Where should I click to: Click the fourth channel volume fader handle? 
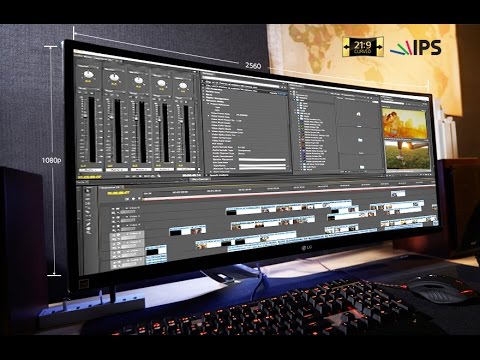pyautogui.click(x=159, y=120)
